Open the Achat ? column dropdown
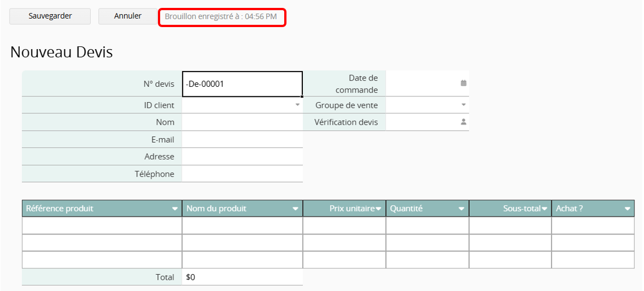 pos(628,209)
